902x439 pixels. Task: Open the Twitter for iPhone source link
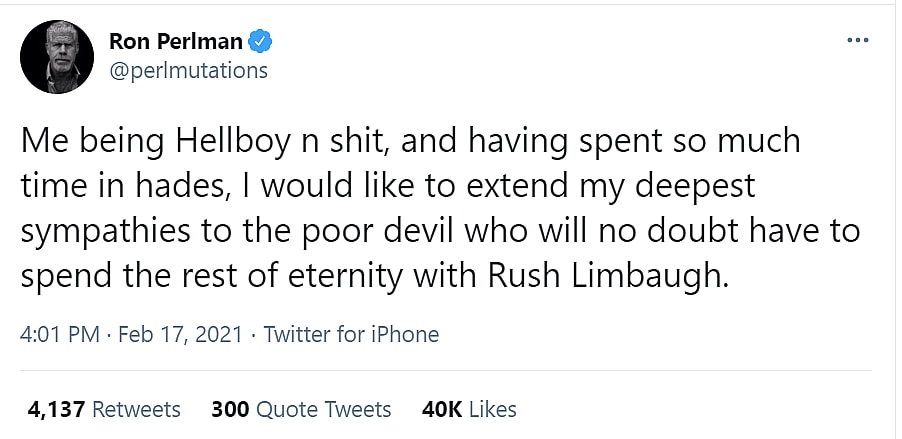point(351,334)
